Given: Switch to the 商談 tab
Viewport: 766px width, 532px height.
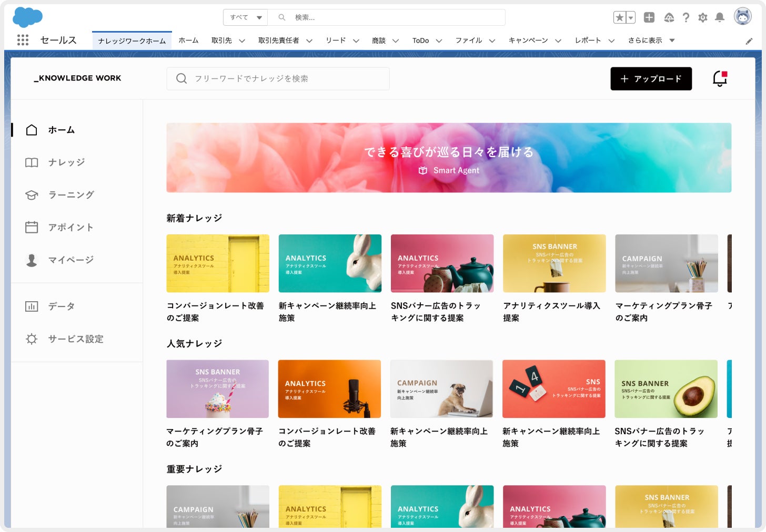Looking at the screenshot, I should point(379,40).
